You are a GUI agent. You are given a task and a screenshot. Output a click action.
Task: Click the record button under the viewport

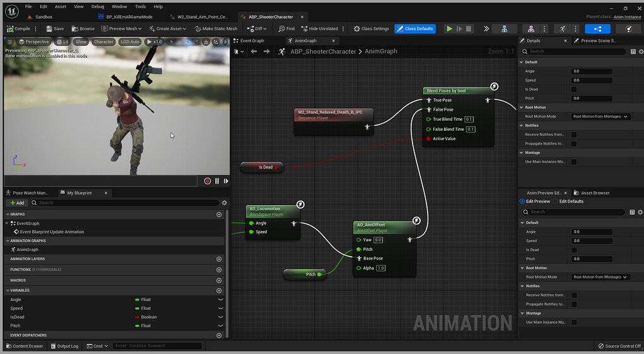208,181
